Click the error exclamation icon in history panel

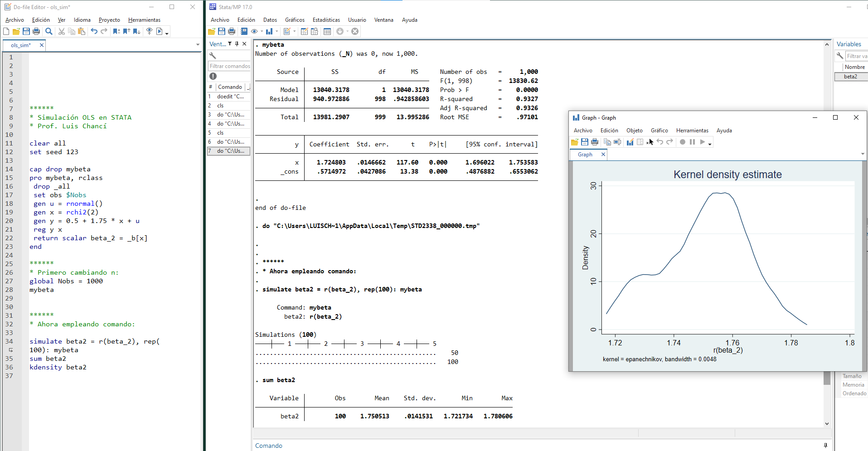coord(213,76)
